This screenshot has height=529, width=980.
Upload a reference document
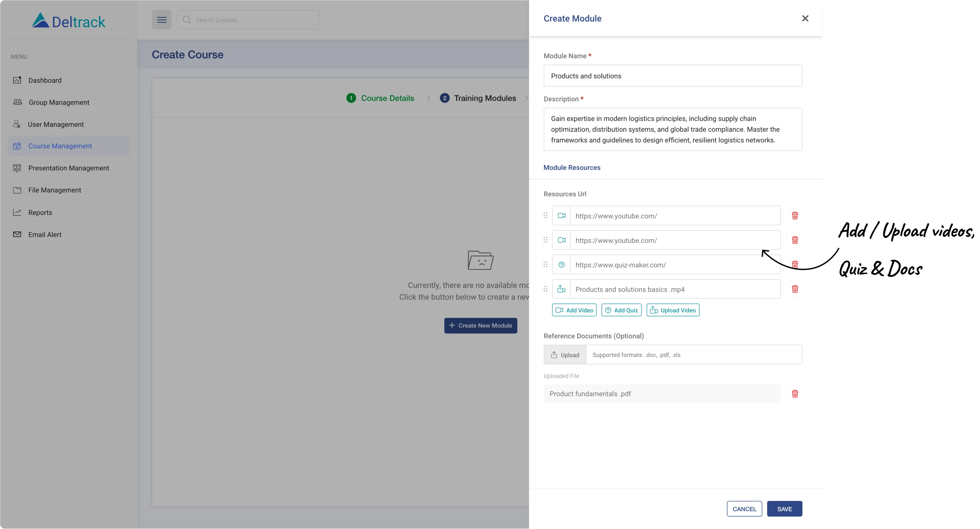[565, 355]
